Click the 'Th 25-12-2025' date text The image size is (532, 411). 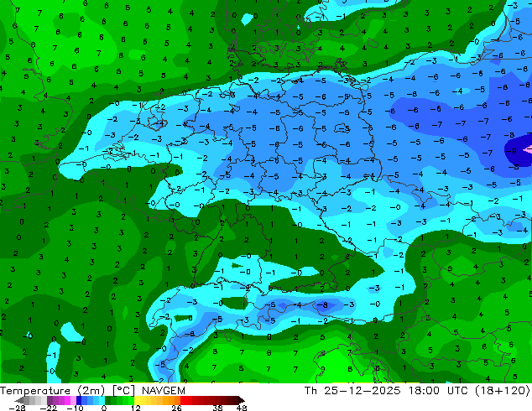click(x=353, y=391)
